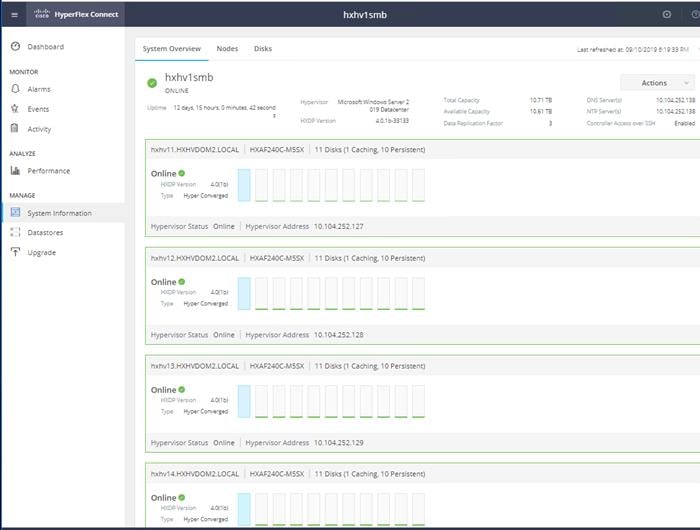Switch to the Disks tab
The image size is (700, 530).
click(x=263, y=49)
